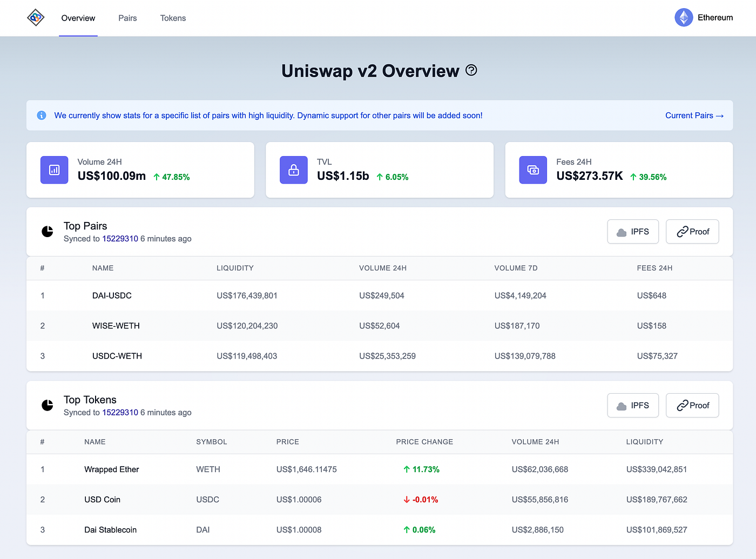Open the Ethereum network selector
Screen dimensions: 756x559
pyautogui.click(x=704, y=18)
